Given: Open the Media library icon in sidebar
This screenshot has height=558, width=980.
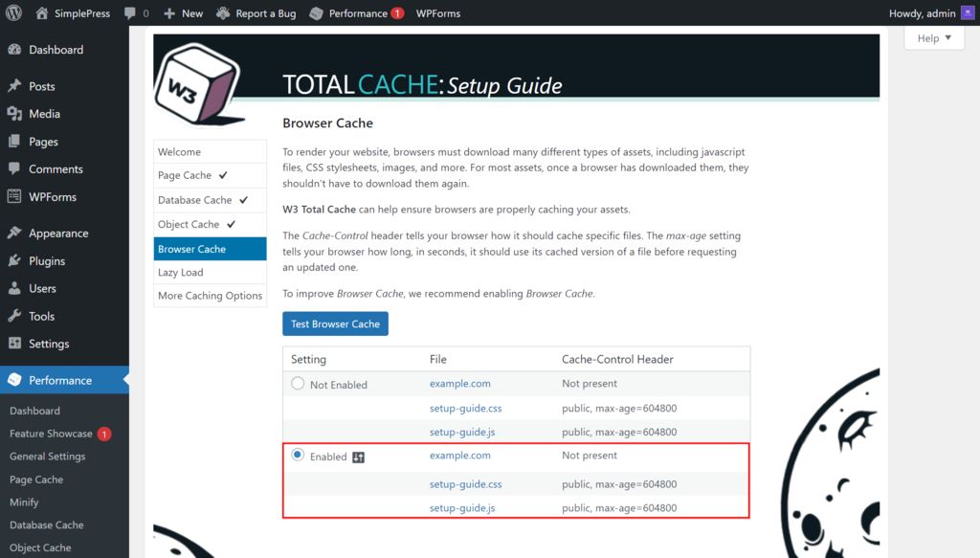Looking at the screenshot, I should [13, 113].
